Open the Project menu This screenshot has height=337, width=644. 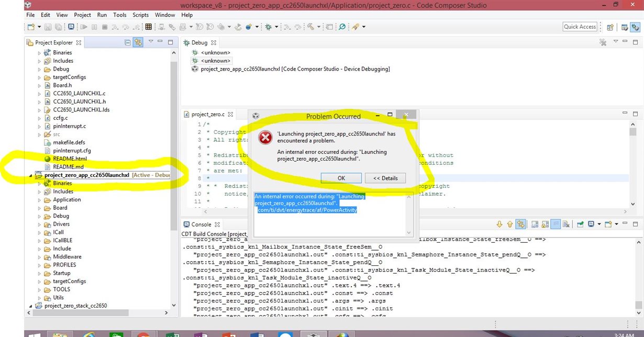[x=82, y=15]
